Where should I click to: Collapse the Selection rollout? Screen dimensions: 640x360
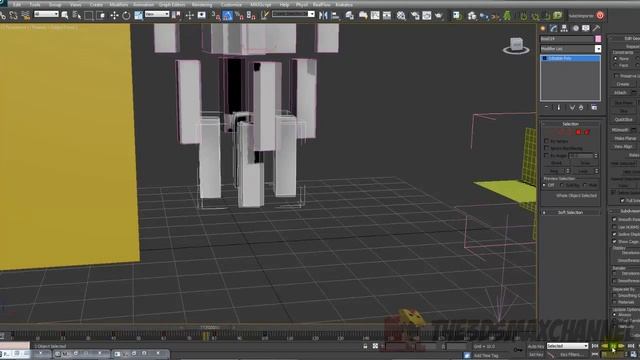570,124
